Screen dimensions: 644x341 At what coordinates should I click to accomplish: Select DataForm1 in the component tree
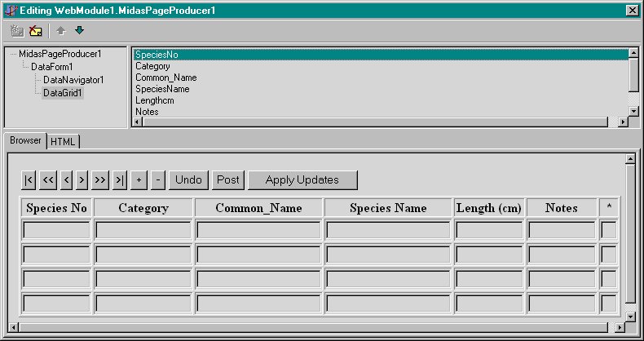click(x=52, y=67)
